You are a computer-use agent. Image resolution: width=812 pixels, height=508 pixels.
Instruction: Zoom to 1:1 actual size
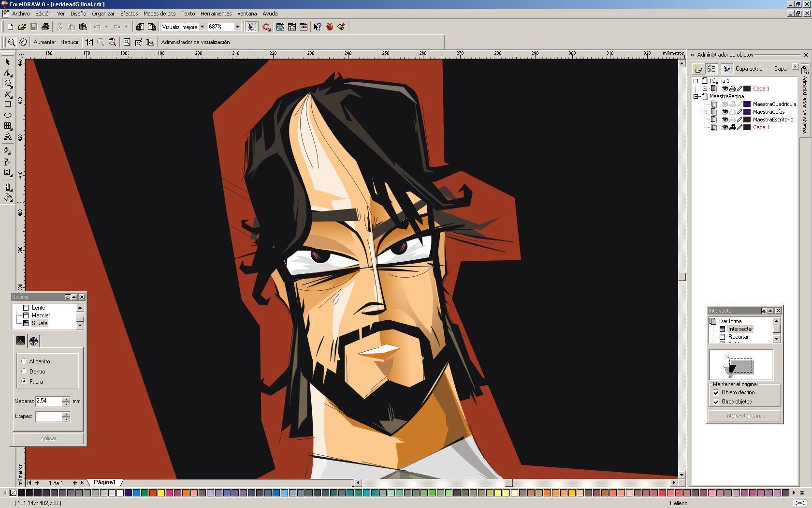[89, 42]
